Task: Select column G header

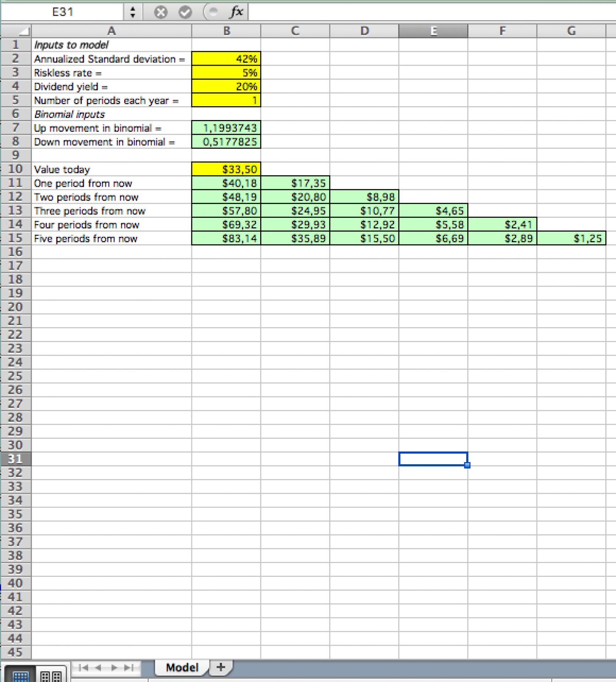Action: coord(571,31)
